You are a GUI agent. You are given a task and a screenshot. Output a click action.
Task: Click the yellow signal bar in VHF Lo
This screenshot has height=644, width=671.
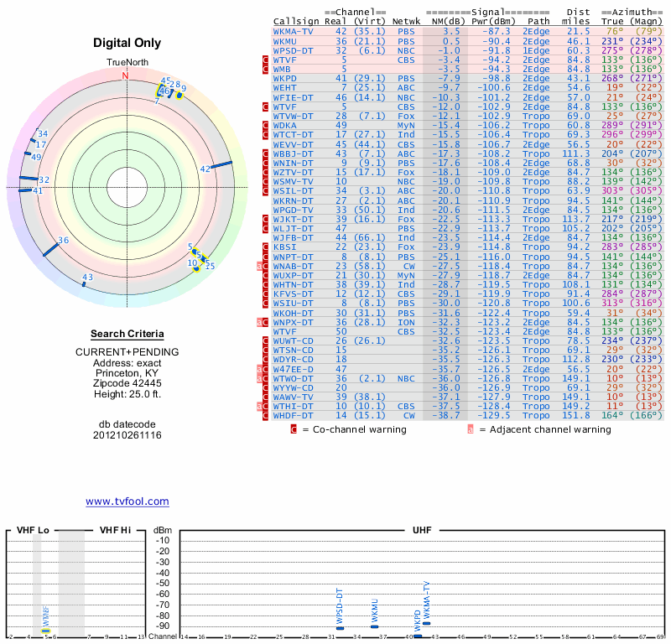click(x=46, y=631)
